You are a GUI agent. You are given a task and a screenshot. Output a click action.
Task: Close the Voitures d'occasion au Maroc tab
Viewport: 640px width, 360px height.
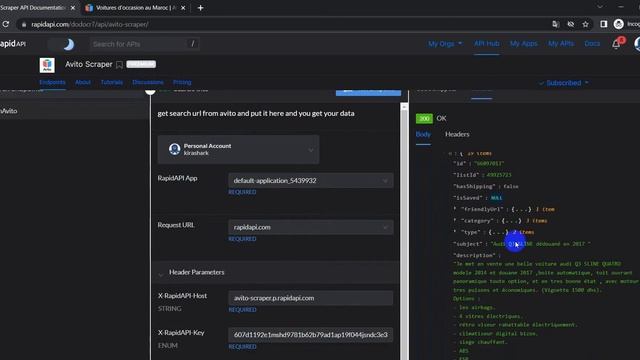[x=183, y=8]
